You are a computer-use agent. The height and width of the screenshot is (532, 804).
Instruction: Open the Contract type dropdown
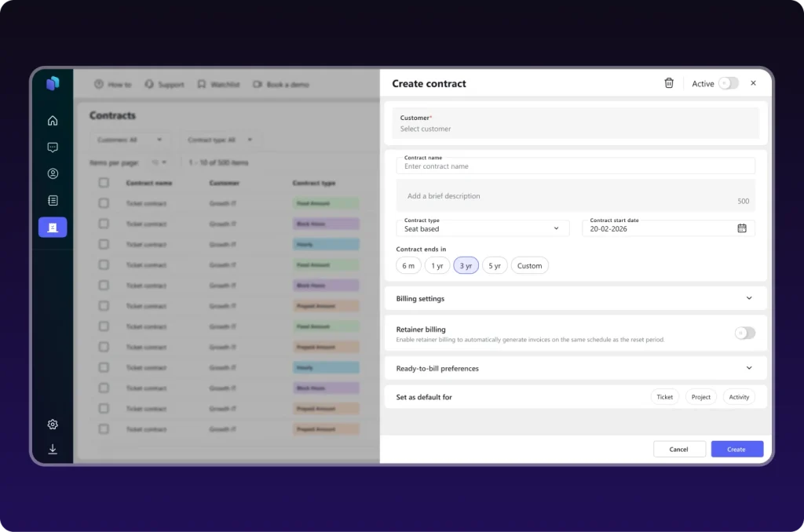[482, 228]
